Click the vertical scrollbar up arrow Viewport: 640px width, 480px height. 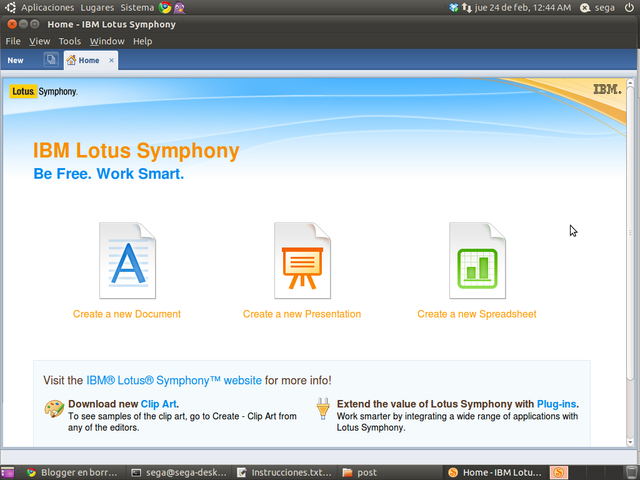(x=630, y=82)
